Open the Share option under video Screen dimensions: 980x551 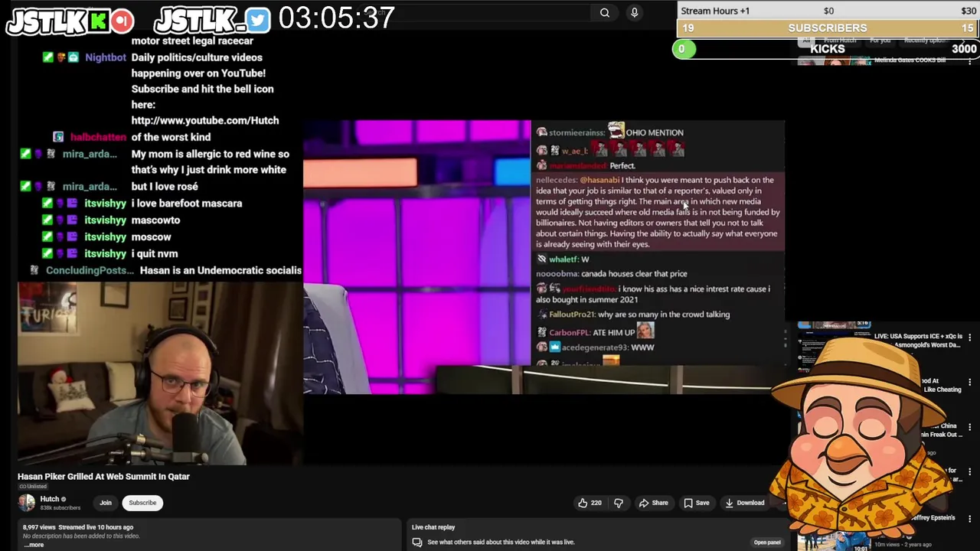coord(653,503)
